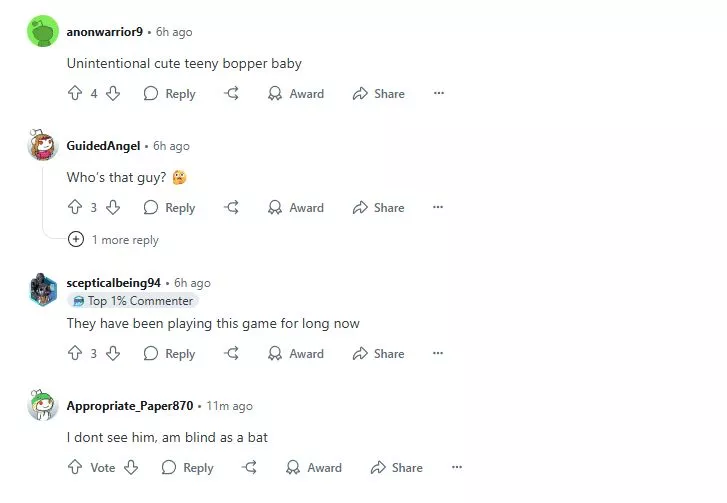Give Award to scepticalbeing94's comment
This screenshot has height=503, width=727.
click(x=295, y=353)
